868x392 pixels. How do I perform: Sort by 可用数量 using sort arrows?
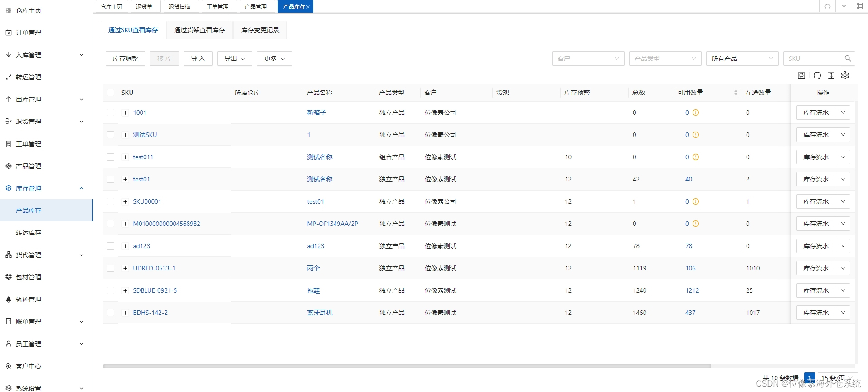click(736, 93)
